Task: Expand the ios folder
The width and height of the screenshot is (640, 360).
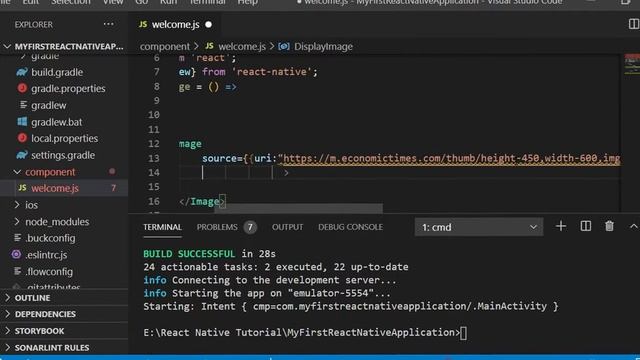Action: coord(31,205)
